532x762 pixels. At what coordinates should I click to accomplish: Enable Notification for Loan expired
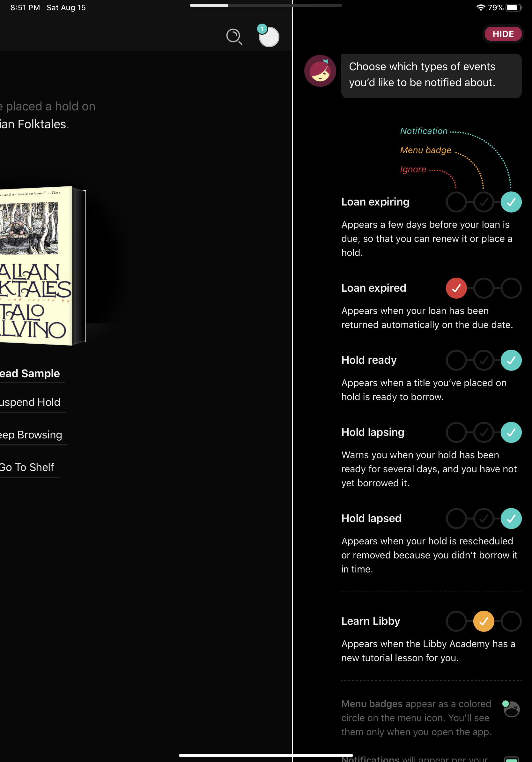click(511, 288)
